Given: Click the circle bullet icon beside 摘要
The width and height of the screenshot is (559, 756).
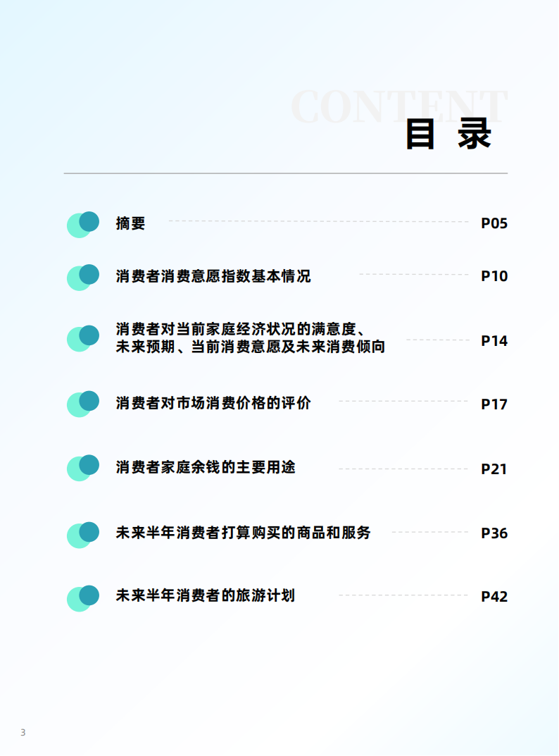Looking at the screenshot, I should (82, 224).
